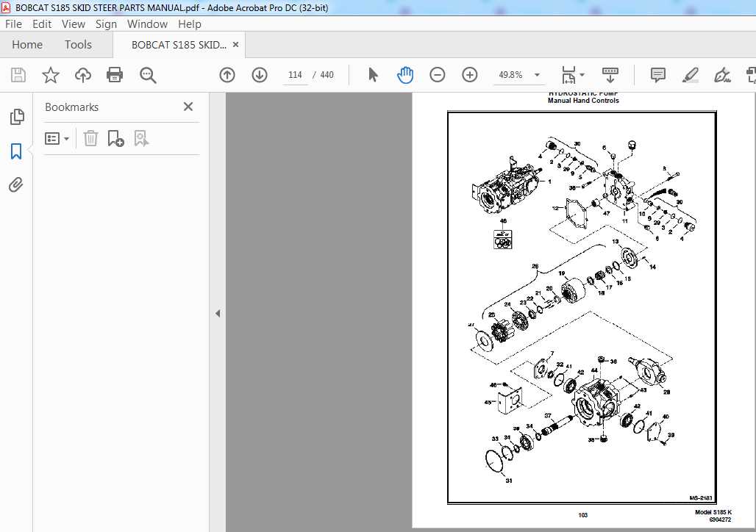Screen dimensions: 756x532
Task: Open the Help menu
Action: click(190, 24)
